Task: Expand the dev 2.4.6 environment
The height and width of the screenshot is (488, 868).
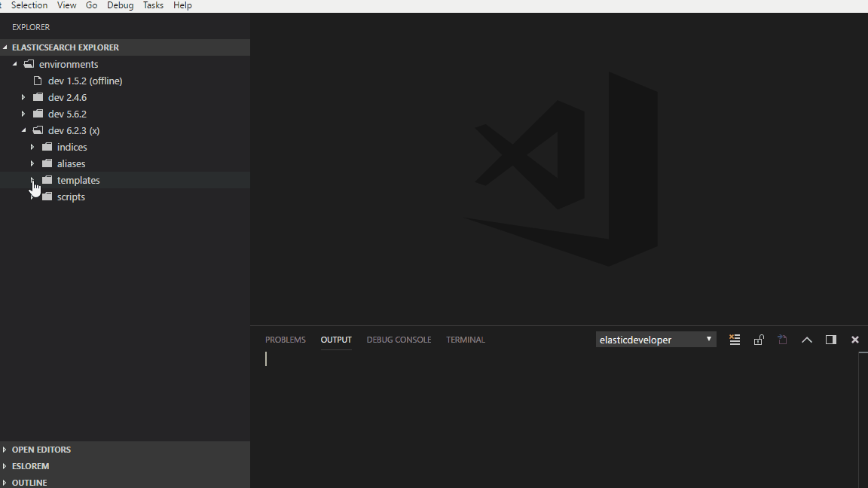Action: click(23, 97)
